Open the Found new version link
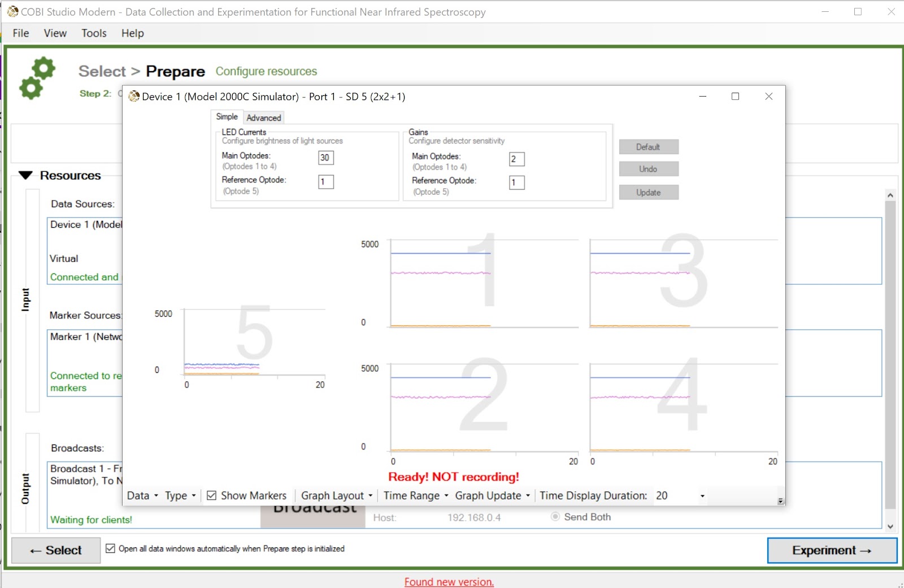Viewport: 904px width, 588px height. point(449,582)
